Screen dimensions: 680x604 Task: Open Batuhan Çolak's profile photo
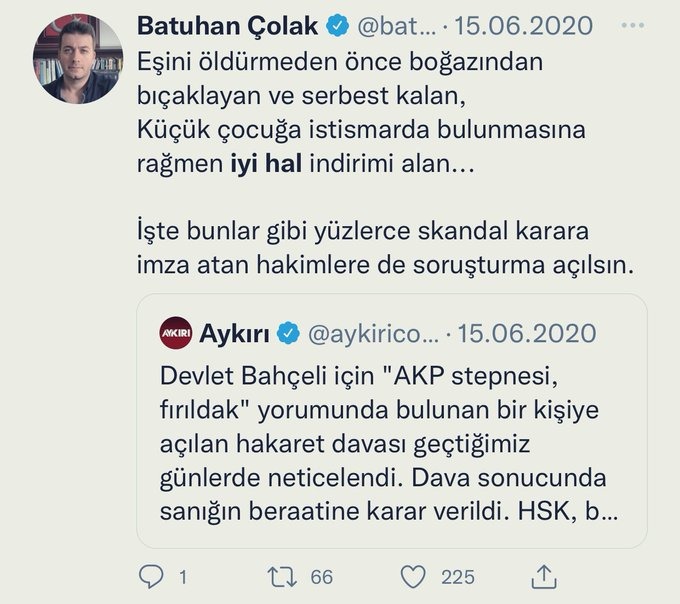pos(79,59)
